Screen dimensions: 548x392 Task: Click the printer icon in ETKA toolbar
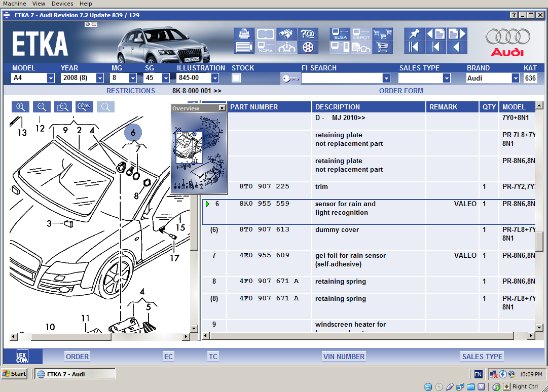[244, 34]
